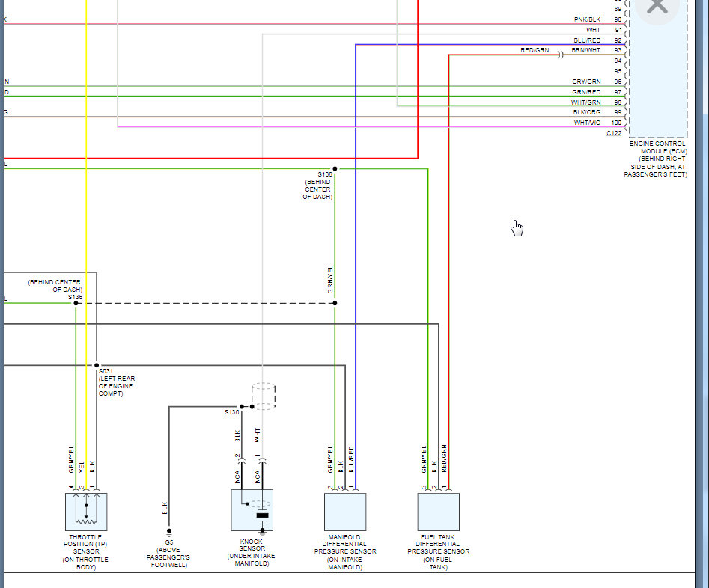Click the 'GRY/GRN' wire label

586,82
